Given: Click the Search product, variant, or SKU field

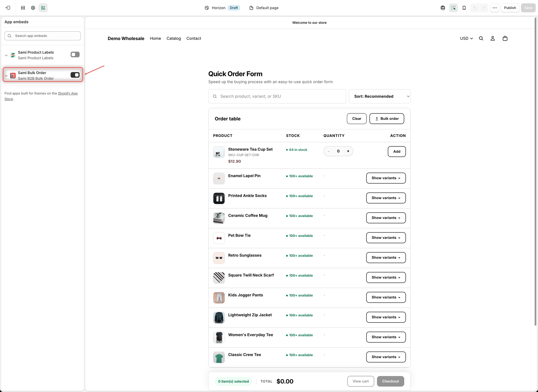Looking at the screenshot, I should (277, 96).
